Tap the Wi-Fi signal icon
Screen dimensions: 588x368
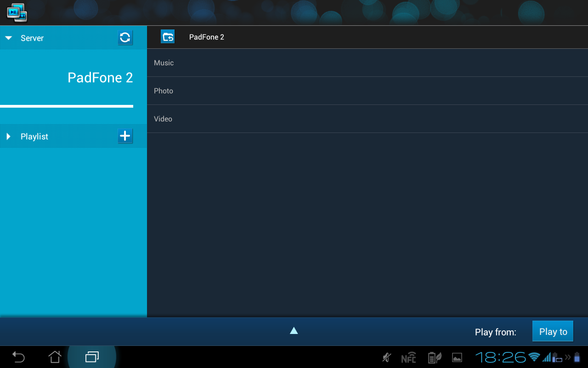[534, 357]
